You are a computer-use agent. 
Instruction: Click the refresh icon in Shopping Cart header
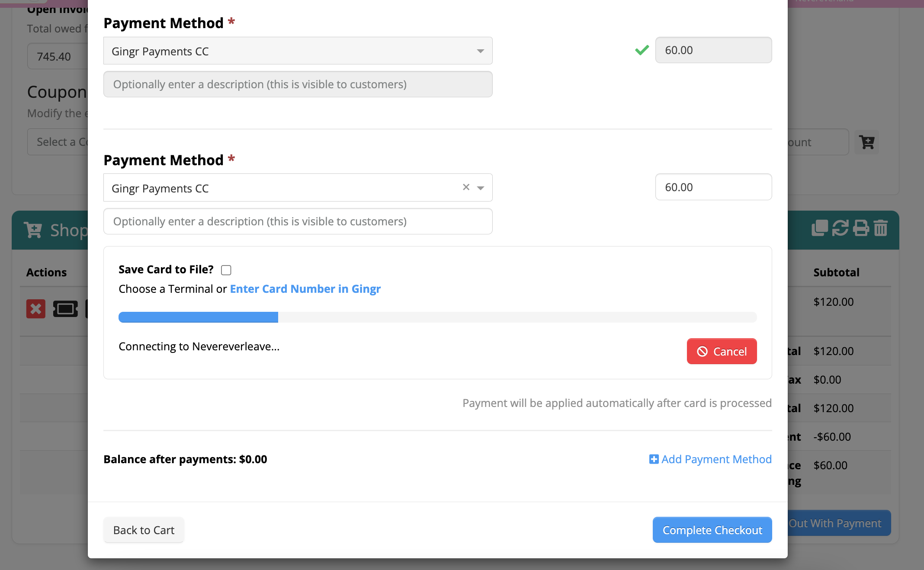[x=840, y=228]
